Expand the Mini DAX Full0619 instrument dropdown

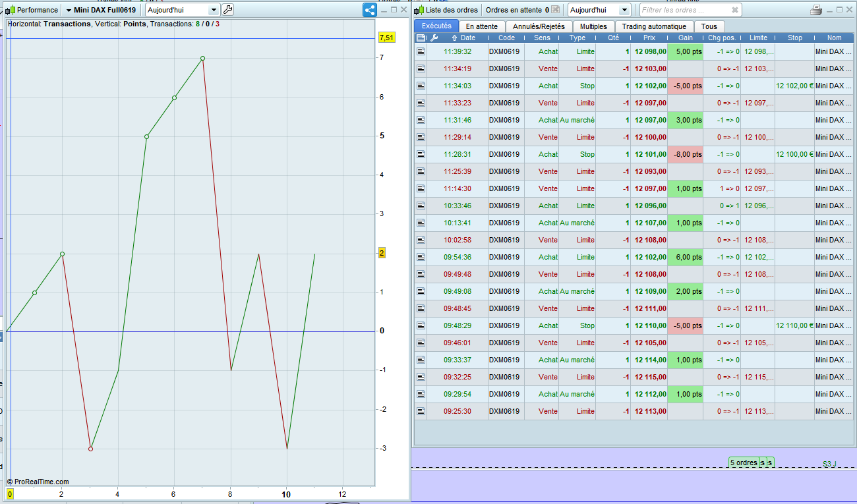coord(69,10)
